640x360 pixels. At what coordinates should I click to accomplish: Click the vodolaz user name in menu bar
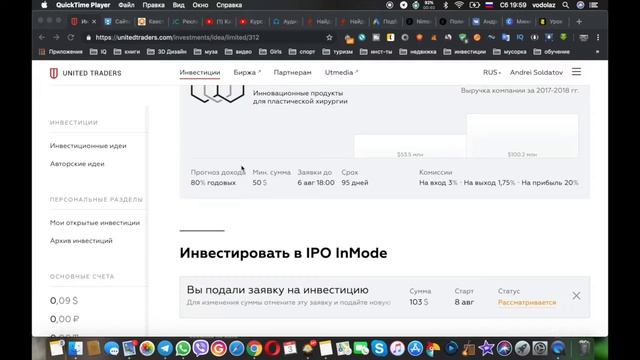click(544, 5)
